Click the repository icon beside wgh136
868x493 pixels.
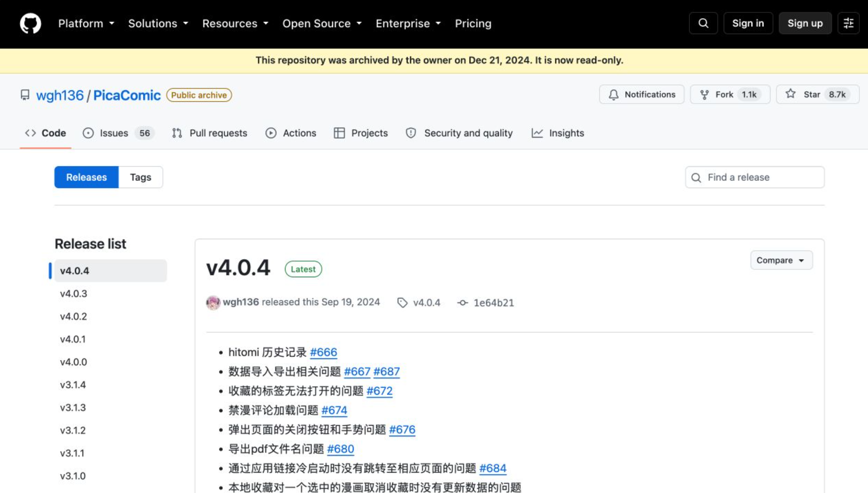(x=25, y=95)
